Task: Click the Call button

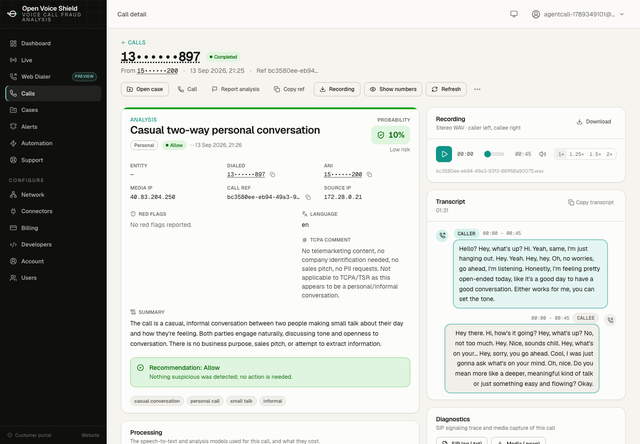Action: tap(187, 89)
